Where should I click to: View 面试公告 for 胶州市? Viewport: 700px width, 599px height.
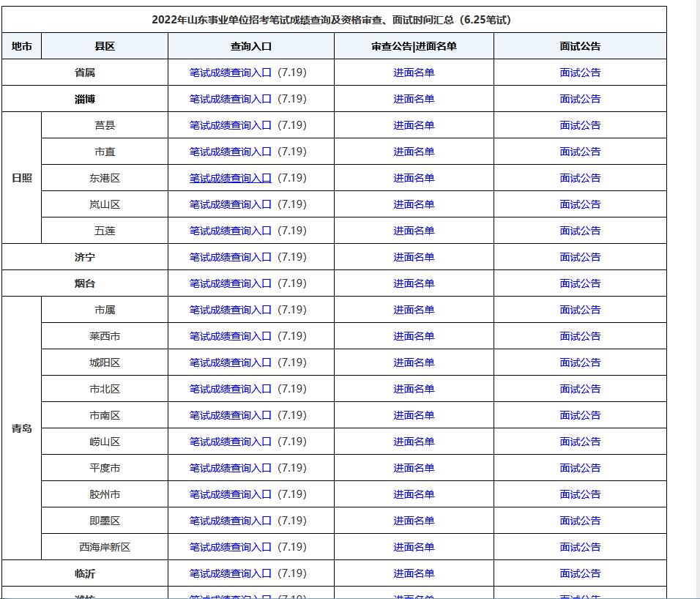581,494
